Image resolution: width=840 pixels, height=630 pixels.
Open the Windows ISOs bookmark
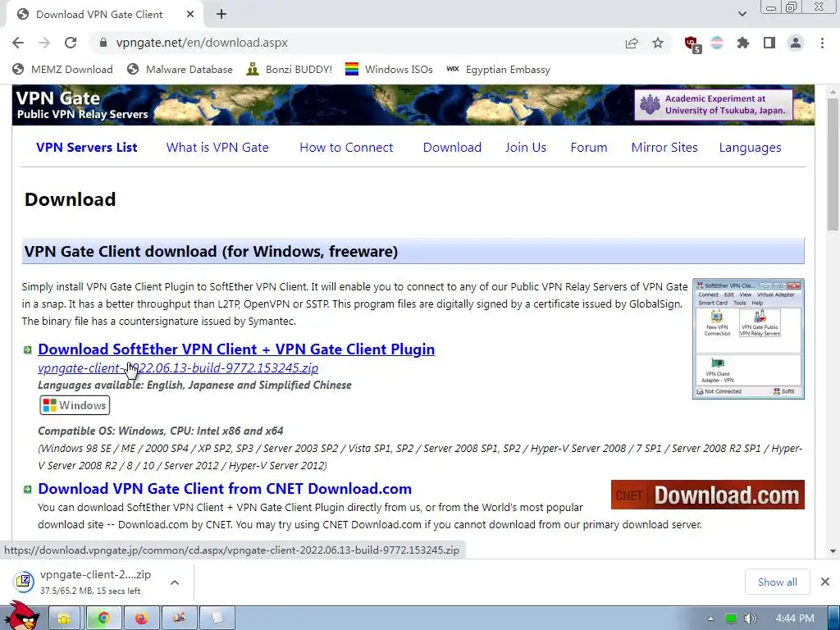point(389,70)
